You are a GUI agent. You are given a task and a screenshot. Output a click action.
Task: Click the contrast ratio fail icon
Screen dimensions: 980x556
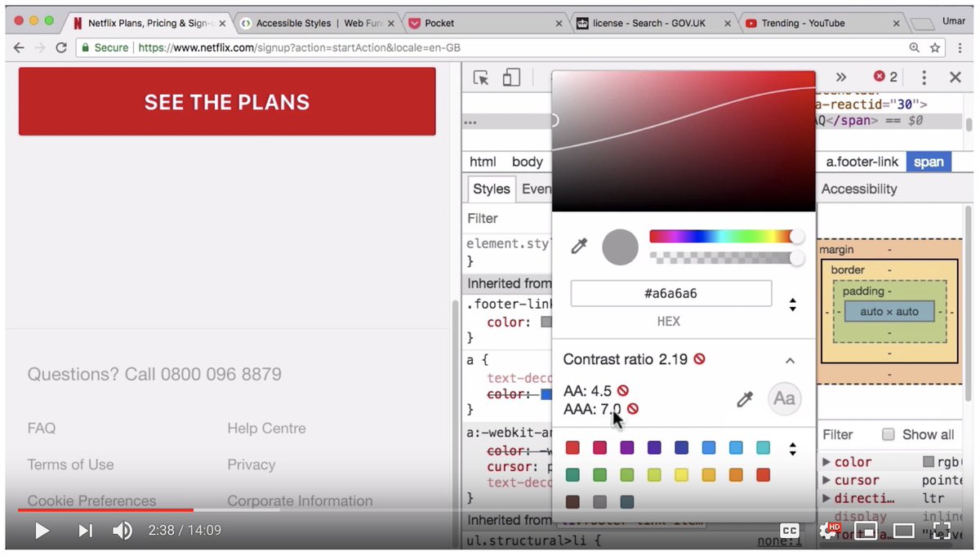click(x=700, y=359)
